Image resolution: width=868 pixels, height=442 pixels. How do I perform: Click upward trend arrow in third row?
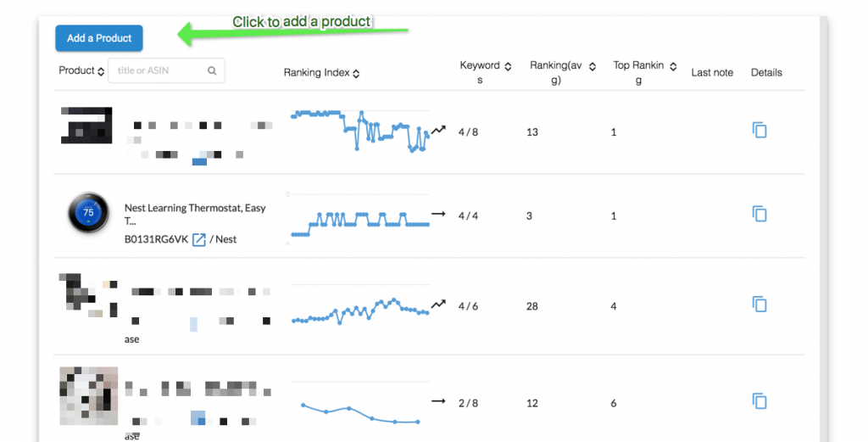(438, 304)
